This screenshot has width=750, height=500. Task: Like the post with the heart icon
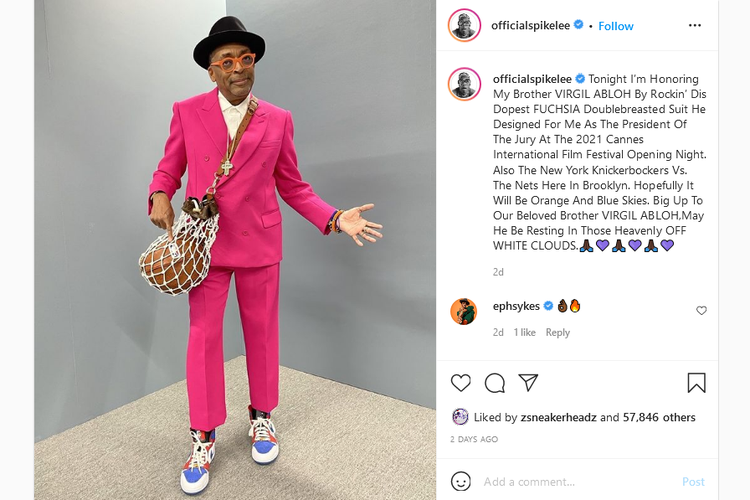click(x=461, y=383)
